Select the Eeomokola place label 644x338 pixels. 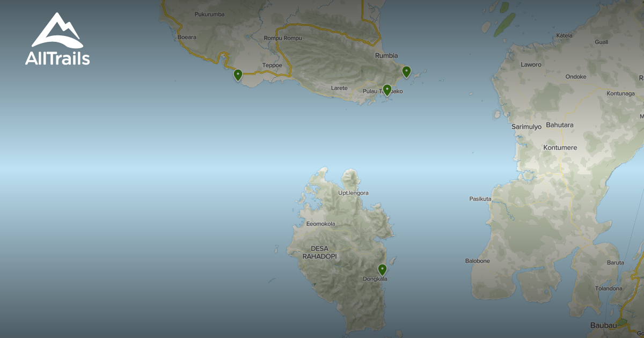click(x=320, y=224)
